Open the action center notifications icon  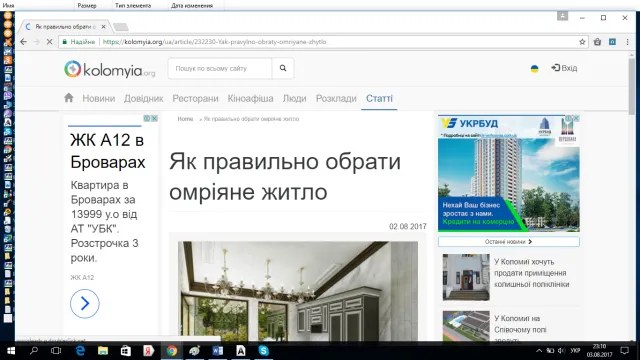[x=624, y=351]
